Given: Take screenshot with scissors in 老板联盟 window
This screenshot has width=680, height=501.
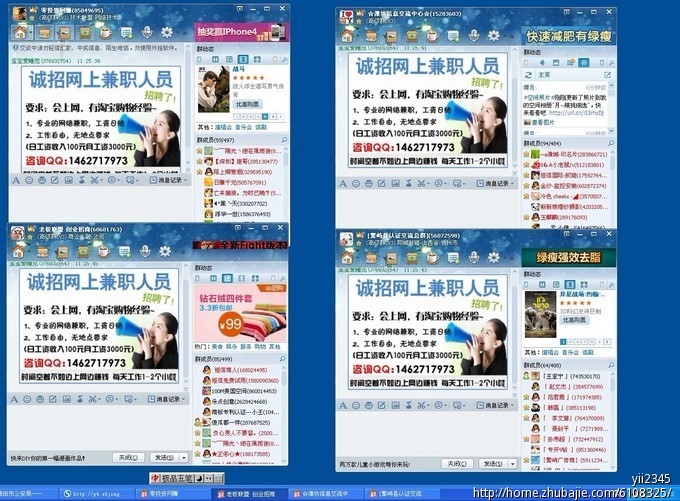Looking at the screenshot, I should [92, 399].
